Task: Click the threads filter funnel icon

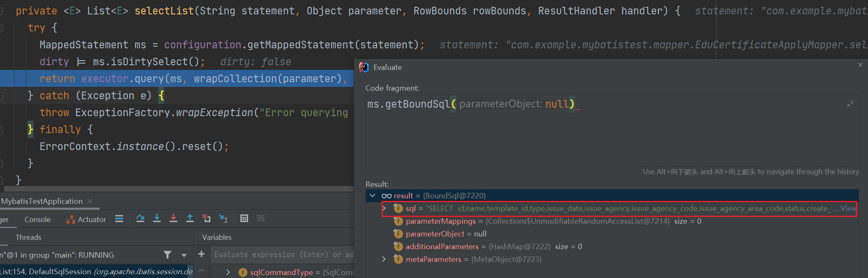Action: tap(167, 255)
